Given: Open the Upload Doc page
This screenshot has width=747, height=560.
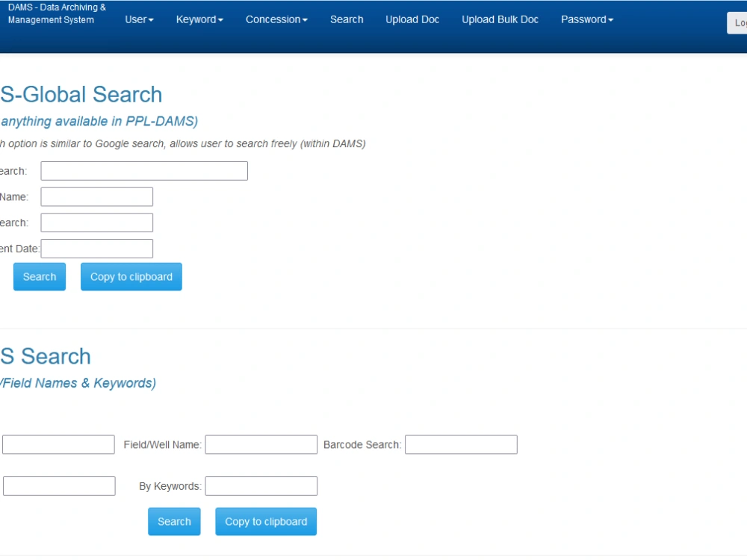Looking at the screenshot, I should 412,20.
